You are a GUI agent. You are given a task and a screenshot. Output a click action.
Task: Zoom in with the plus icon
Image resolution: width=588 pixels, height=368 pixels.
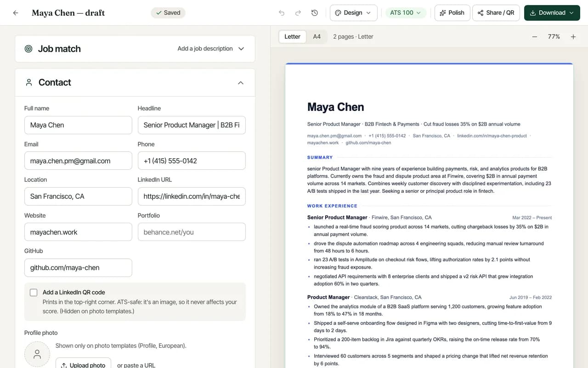(573, 37)
